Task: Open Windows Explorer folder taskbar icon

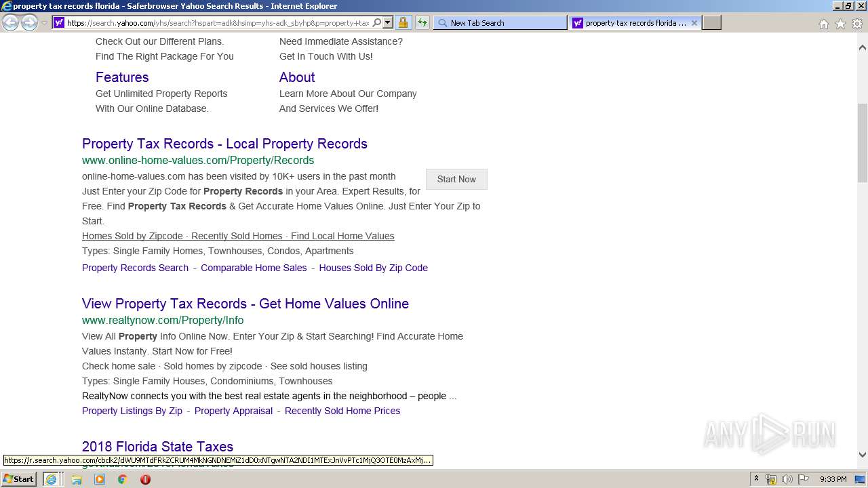Action: coord(77,479)
